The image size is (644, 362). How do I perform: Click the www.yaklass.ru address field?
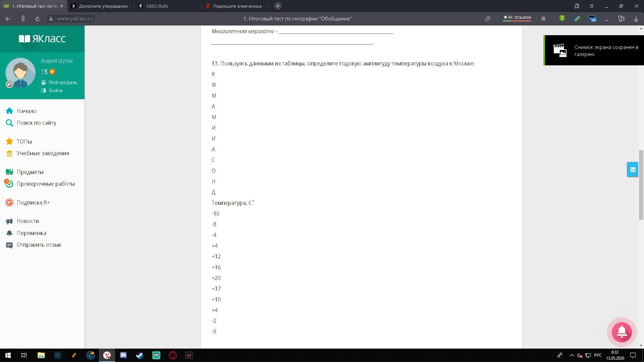(75, 19)
